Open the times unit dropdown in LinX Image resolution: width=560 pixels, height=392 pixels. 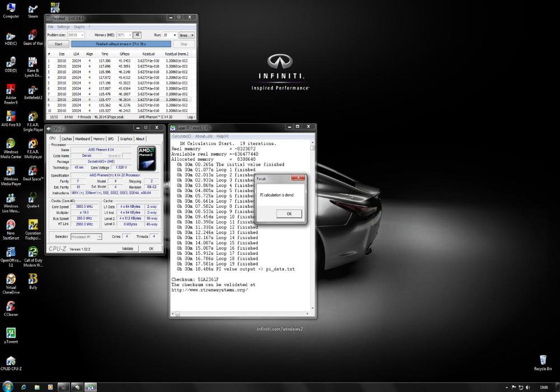pyautogui.click(x=192, y=35)
